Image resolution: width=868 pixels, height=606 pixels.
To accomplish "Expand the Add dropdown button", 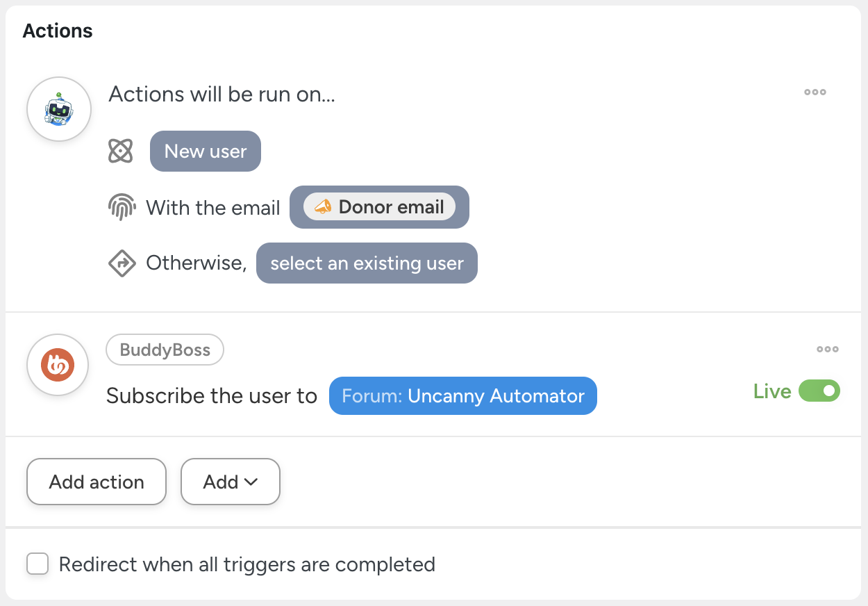I will (x=230, y=482).
